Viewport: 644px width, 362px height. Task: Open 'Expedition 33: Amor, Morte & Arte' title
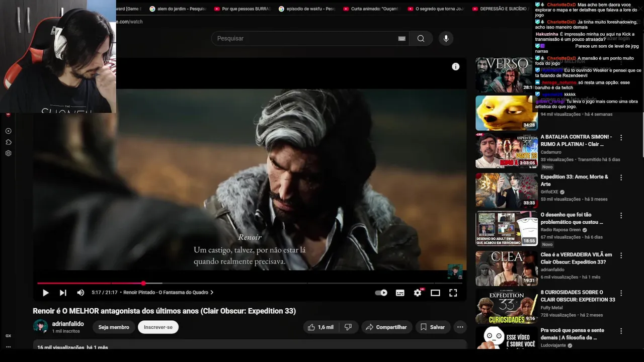pyautogui.click(x=574, y=180)
